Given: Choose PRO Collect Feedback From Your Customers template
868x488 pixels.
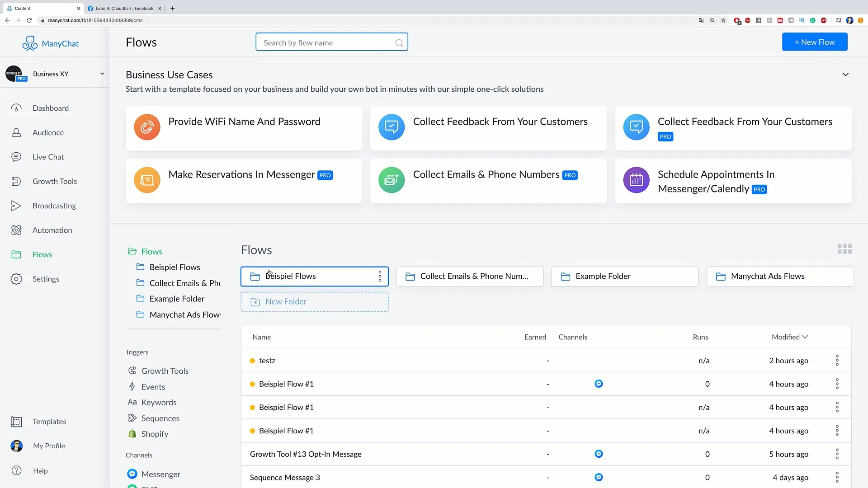Looking at the screenshot, I should pos(733,128).
